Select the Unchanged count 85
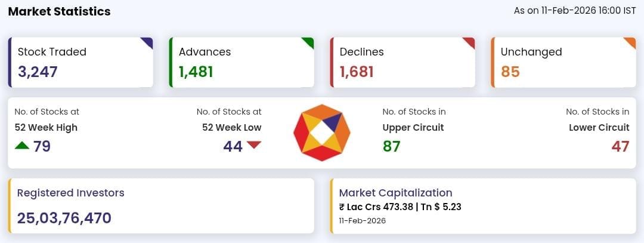Image resolution: width=644 pixels, height=243 pixels. click(x=510, y=72)
